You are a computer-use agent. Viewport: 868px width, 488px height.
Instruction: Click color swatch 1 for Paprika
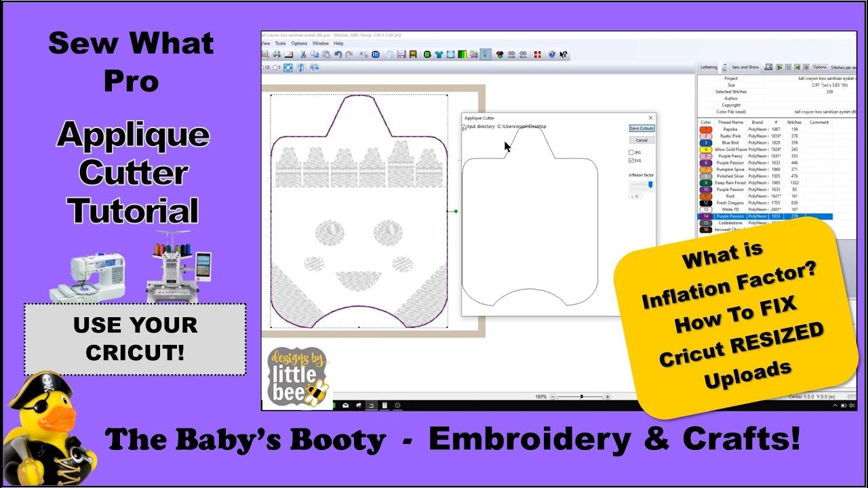click(706, 129)
